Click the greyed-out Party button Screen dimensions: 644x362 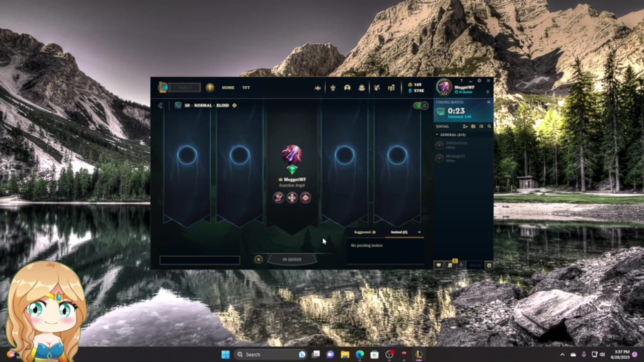[x=185, y=87]
